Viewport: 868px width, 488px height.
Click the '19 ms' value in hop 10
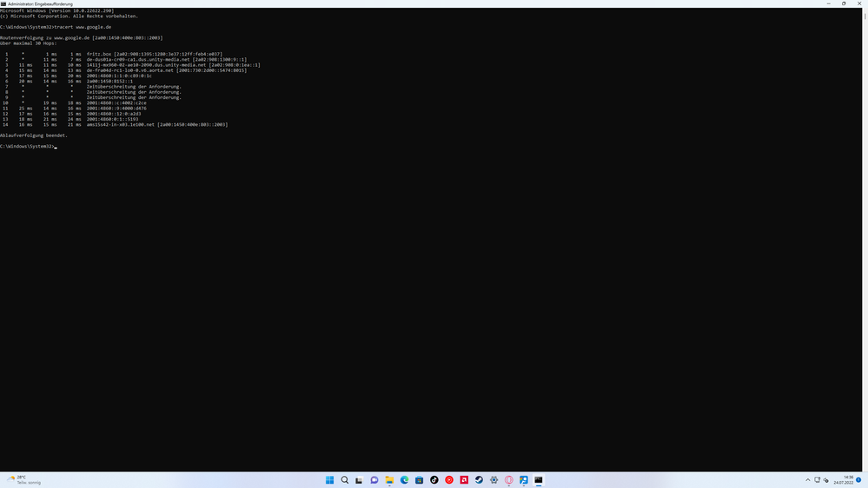point(50,103)
